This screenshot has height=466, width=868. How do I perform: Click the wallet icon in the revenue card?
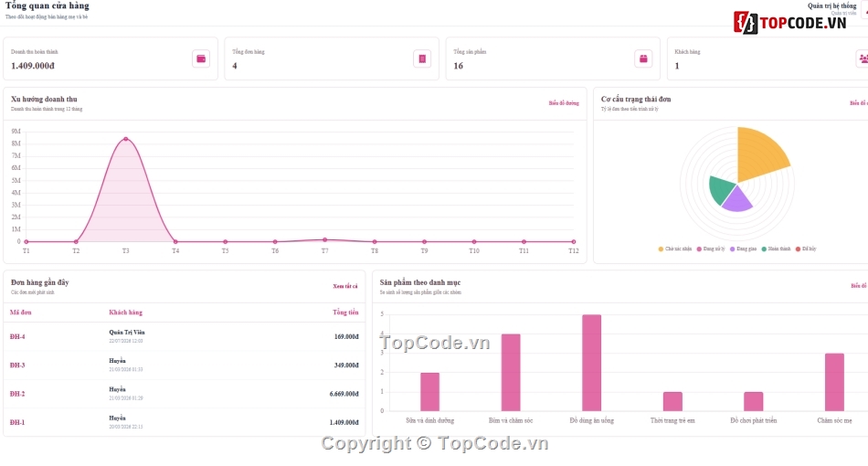pyautogui.click(x=201, y=58)
